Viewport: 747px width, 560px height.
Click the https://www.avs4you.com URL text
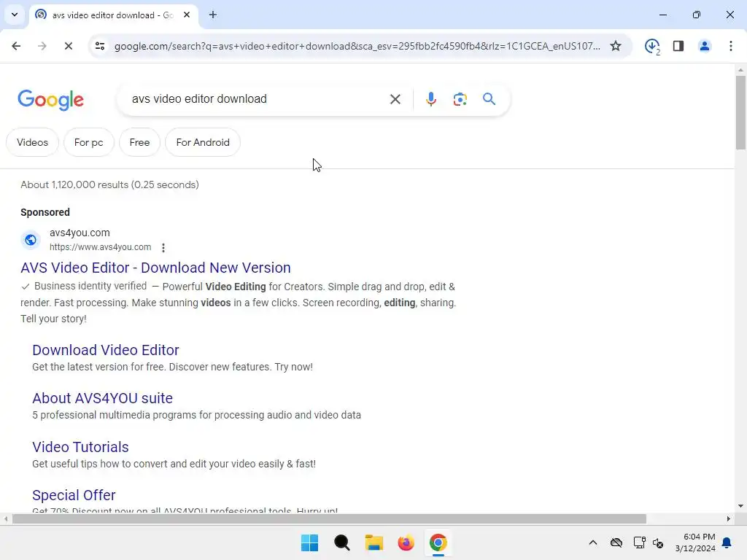point(100,247)
